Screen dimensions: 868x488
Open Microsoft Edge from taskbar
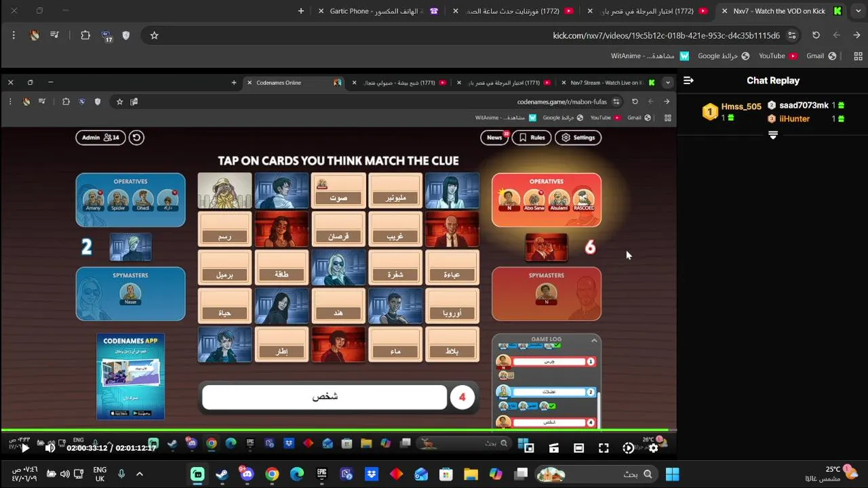click(297, 474)
